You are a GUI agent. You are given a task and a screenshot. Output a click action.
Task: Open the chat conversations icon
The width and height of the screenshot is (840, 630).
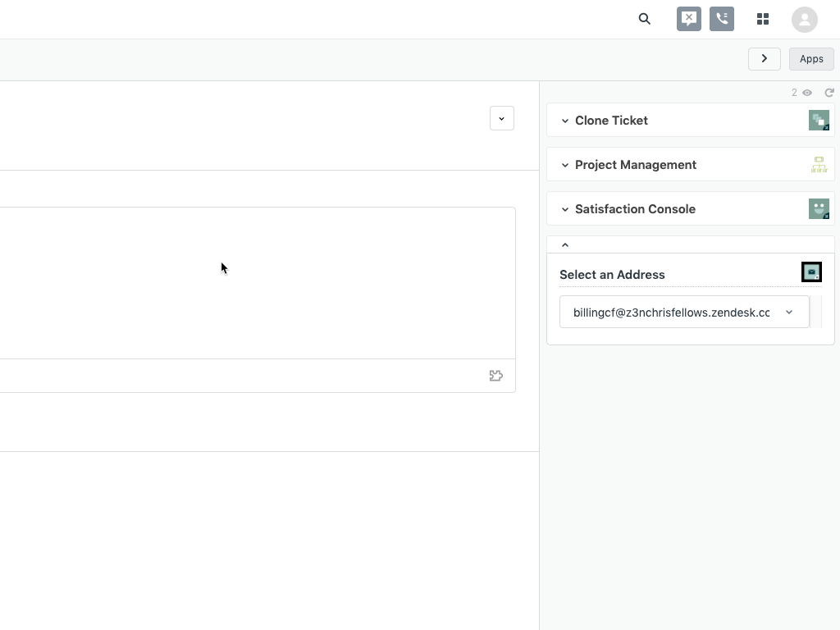[689, 19]
